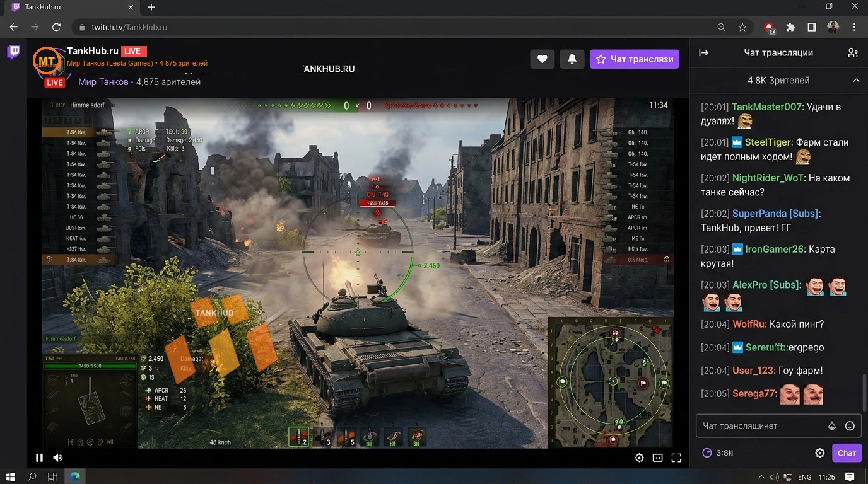
Task: Open the Extensions puzzle icon
Action: [790, 27]
